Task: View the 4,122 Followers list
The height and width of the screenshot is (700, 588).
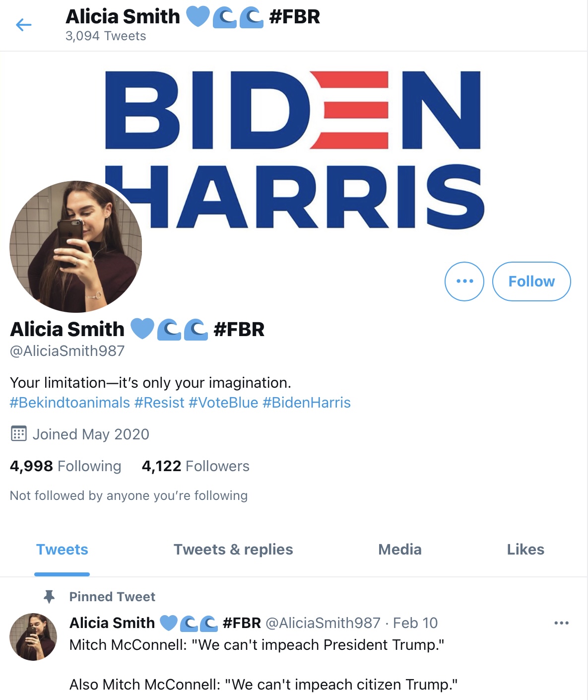Action: coord(196,466)
